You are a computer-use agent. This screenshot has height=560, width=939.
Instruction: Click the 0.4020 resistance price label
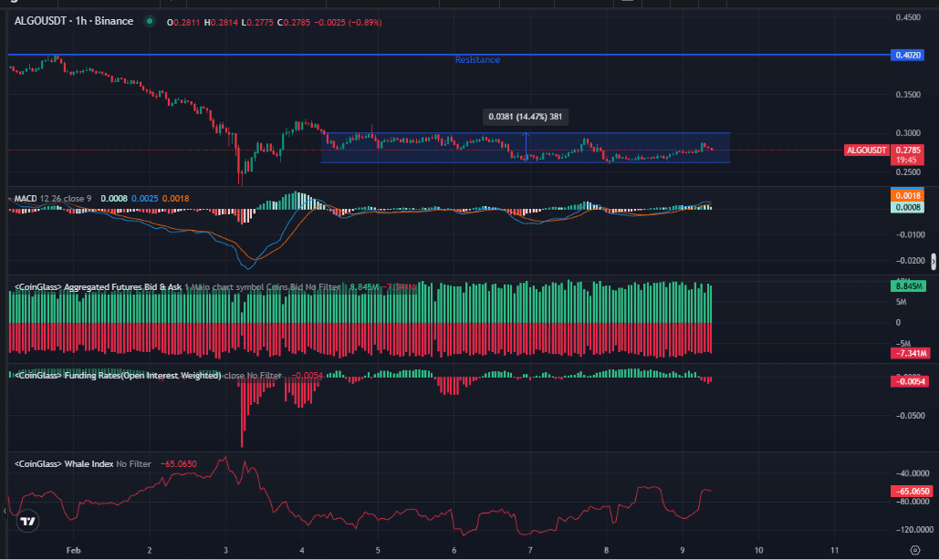click(908, 56)
